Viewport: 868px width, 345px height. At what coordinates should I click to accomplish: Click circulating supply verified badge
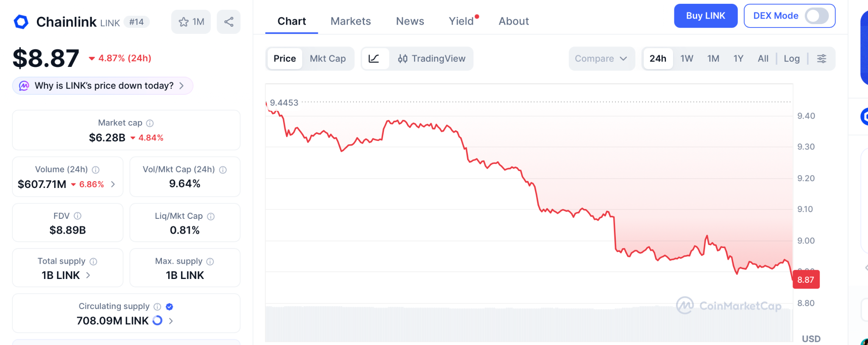click(x=170, y=306)
